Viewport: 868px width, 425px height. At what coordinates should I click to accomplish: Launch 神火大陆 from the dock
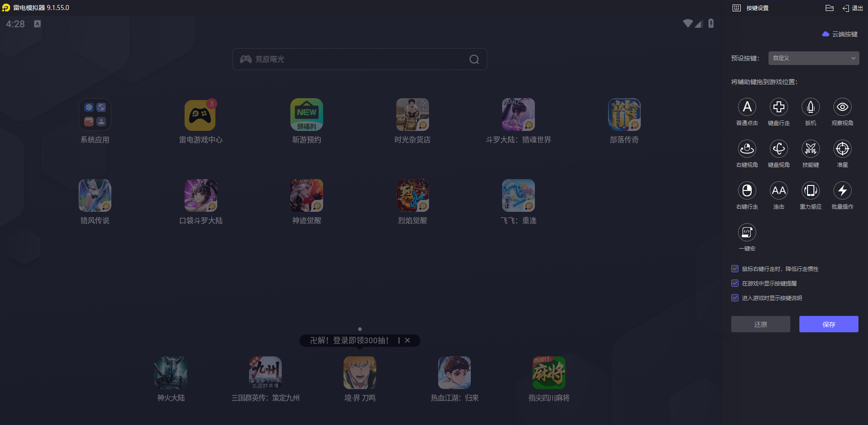pos(171,373)
